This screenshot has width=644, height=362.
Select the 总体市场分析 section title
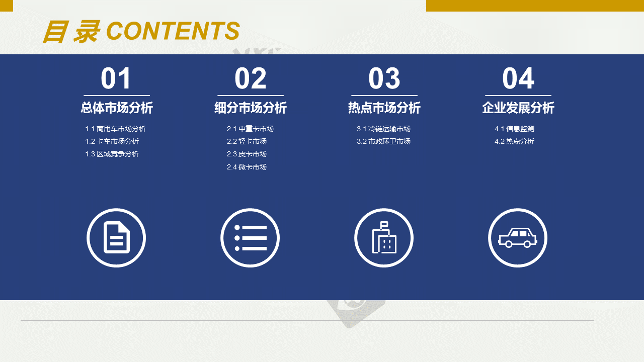point(117,108)
